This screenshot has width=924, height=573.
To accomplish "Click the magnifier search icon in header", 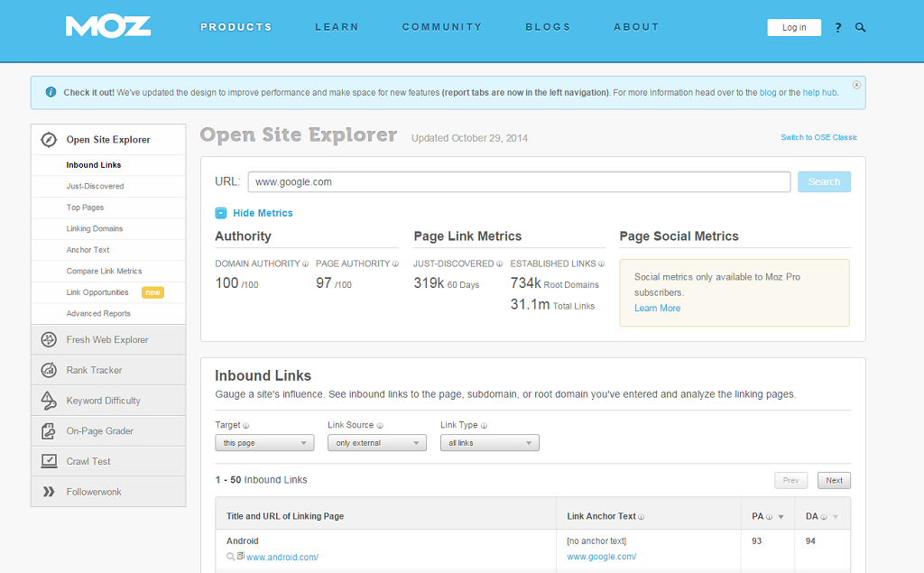I will point(860,28).
